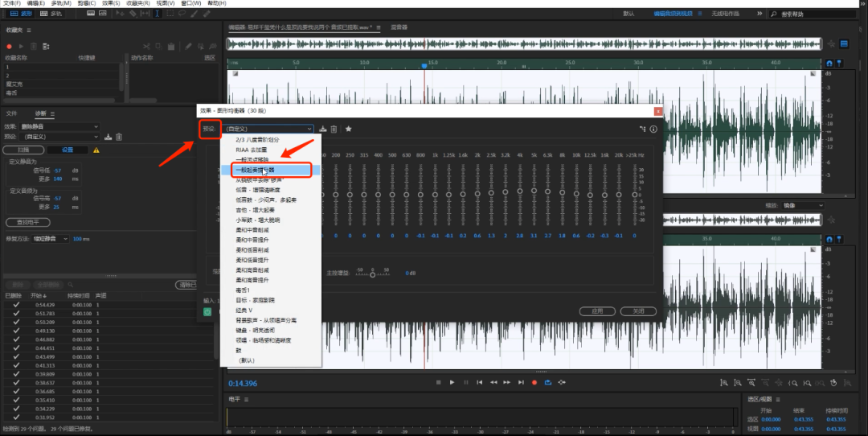This screenshot has height=436, width=868.
Task: Select the Lasso Selection tool
Action: point(182,14)
